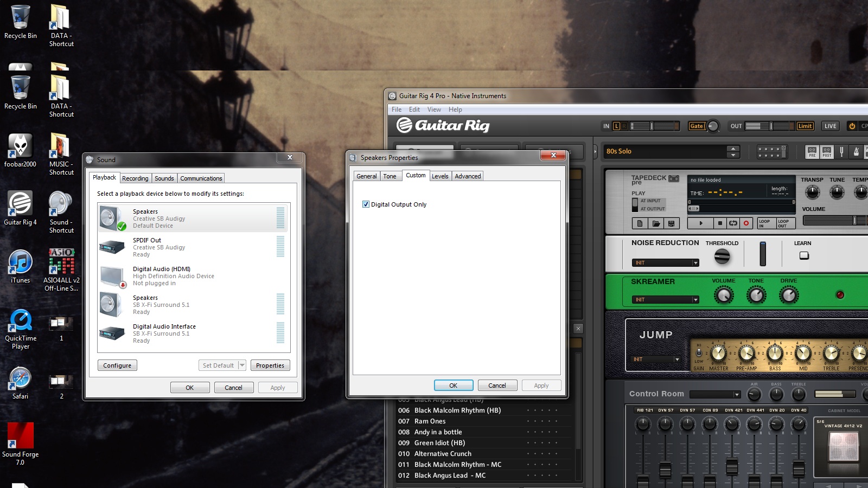This screenshot has width=868, height=488.
Task: Start Tapedeck playback with the play button
Action: pos(700,223)
